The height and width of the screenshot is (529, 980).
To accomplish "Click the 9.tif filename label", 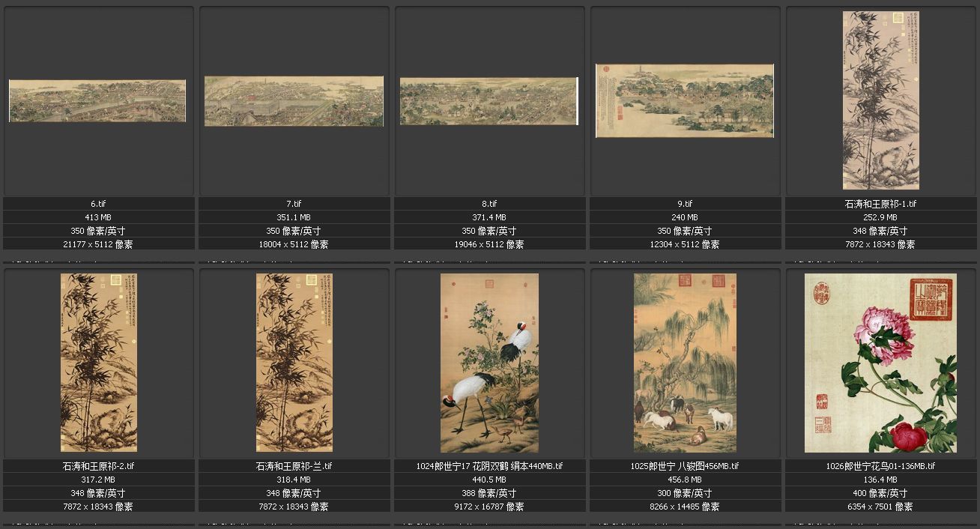I will pos(685,204).
